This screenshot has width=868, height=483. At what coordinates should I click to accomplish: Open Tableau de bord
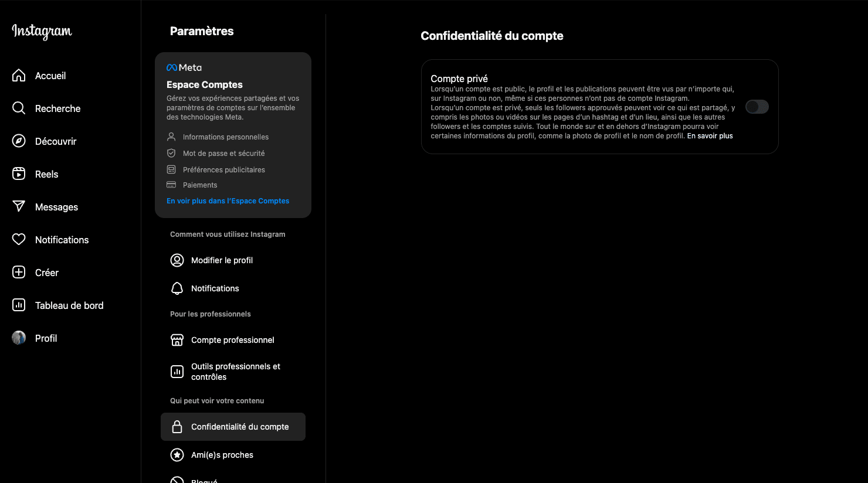pos(70,305)
